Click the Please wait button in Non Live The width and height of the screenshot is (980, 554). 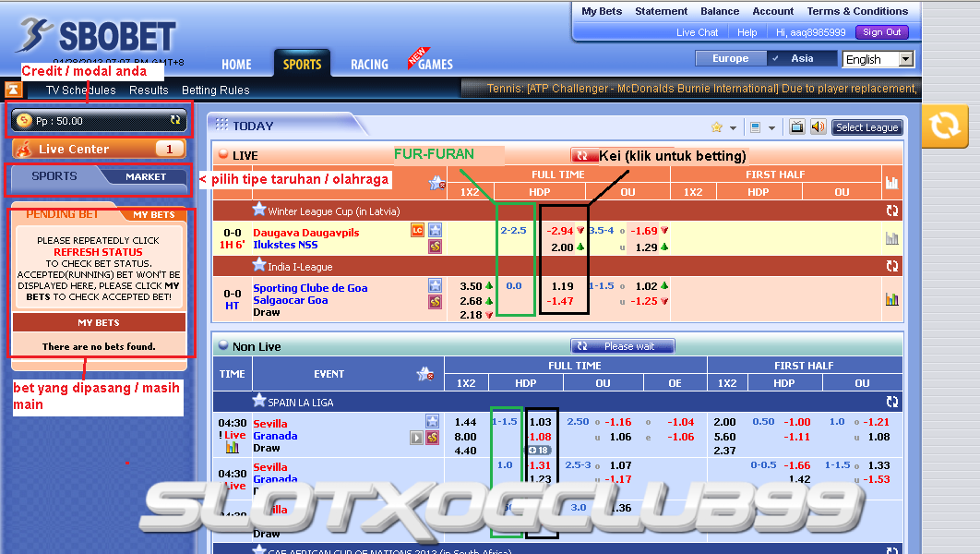(x=623, y=345)
